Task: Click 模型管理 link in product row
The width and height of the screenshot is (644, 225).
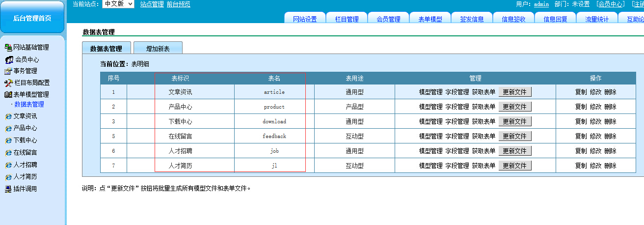Action: pos(430,107)
